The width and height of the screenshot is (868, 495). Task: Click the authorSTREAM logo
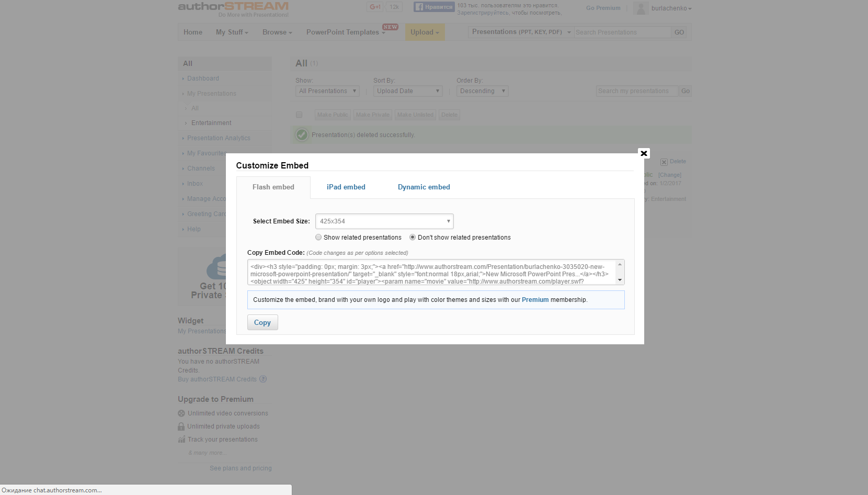pyautogui.click(x=233, y=7)
